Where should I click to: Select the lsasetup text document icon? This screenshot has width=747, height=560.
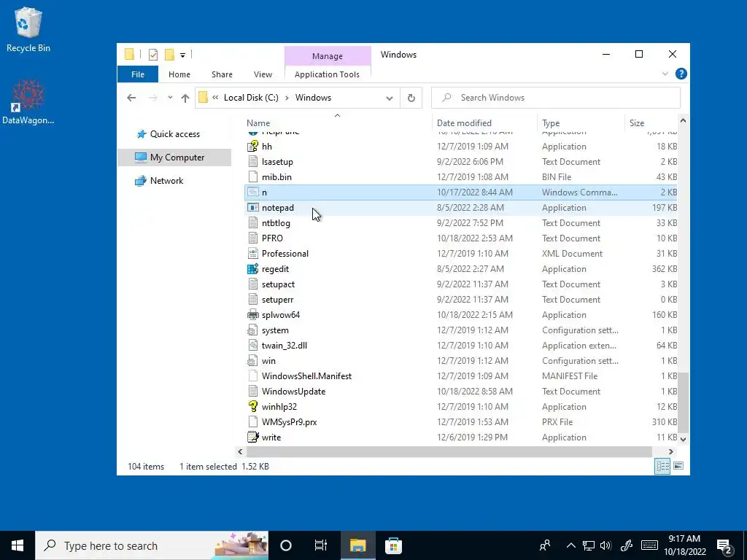253,161
